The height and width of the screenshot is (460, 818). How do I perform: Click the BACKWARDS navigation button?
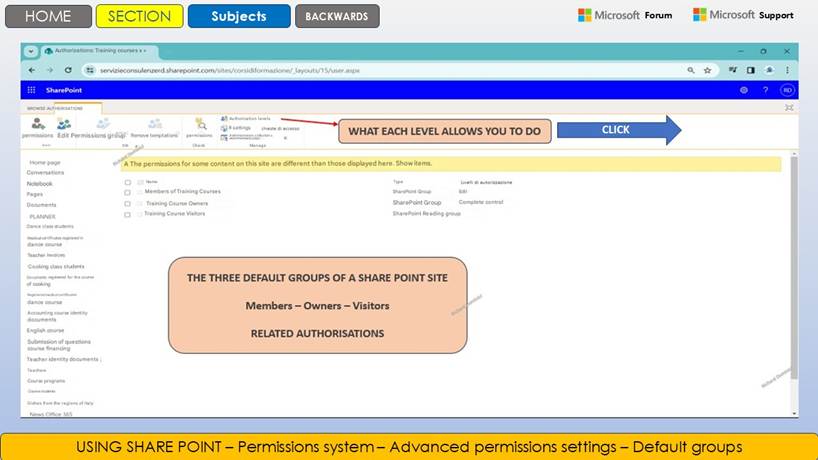coord(336,16)
